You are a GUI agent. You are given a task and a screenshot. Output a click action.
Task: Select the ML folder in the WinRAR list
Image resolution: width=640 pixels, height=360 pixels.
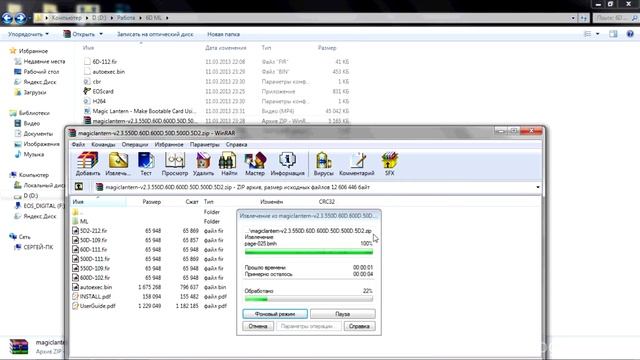click(x=84, y=221)
